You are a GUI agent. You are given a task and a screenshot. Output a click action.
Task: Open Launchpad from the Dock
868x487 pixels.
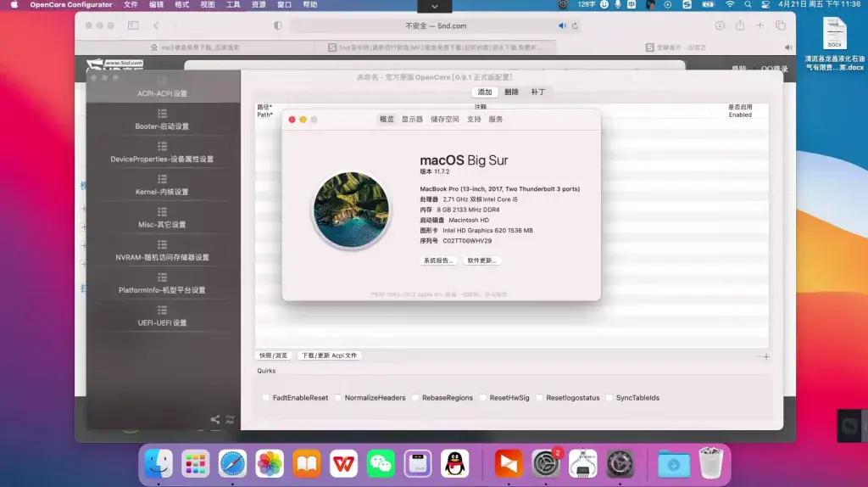pyautogui.click(x=196, y=463)
